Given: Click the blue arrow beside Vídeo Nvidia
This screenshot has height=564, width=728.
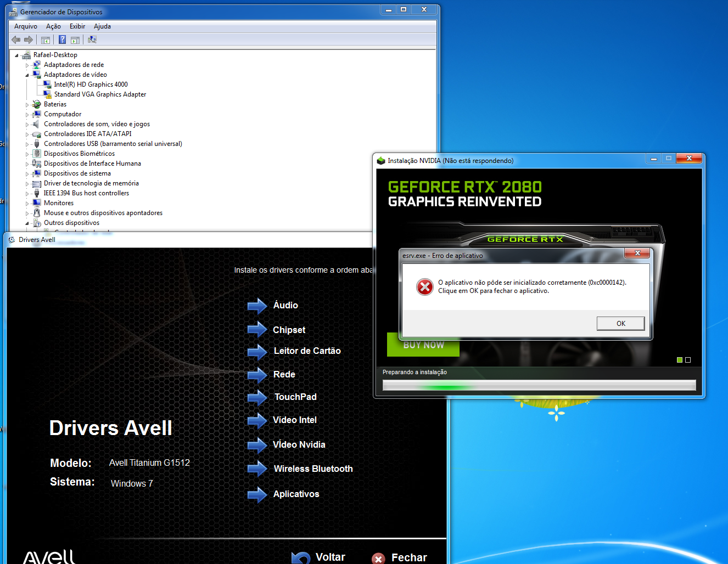Looking at the screenshot, I should [x=257, y=445].
